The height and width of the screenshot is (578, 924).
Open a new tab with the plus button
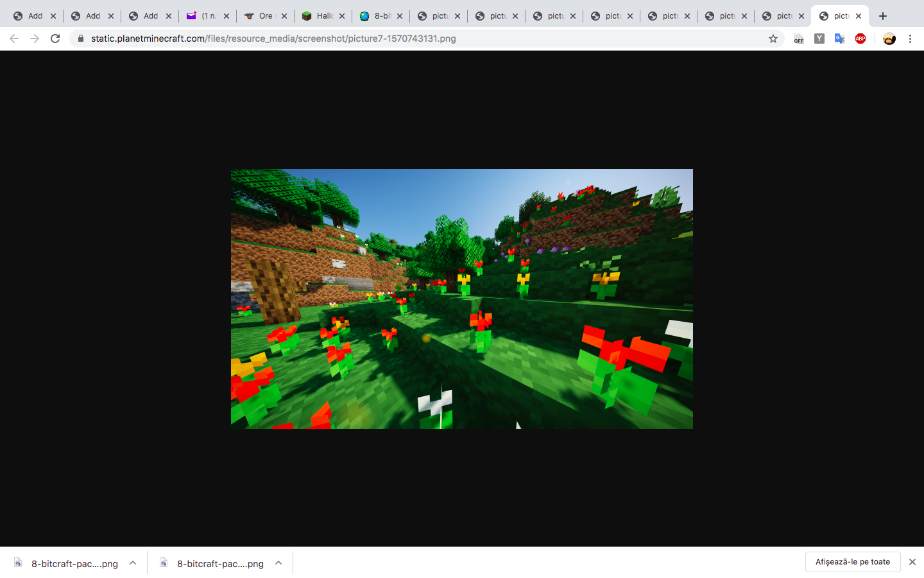(x=883, y=16)
